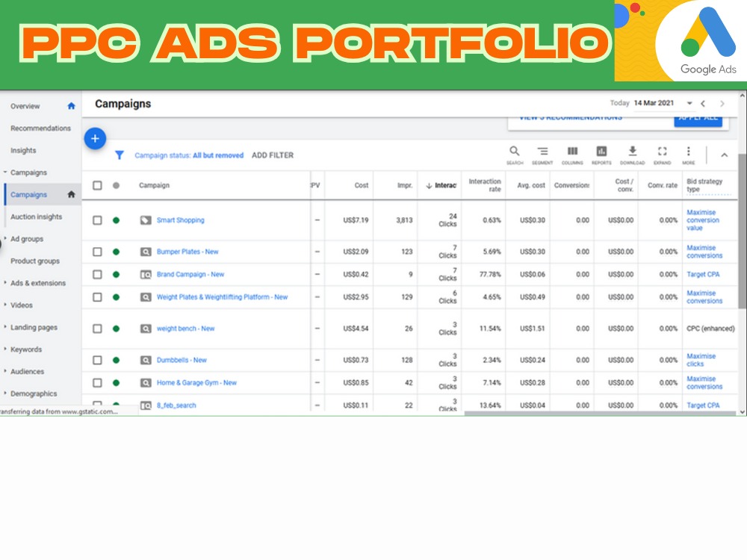The width and height of the screenshot is (747, 560).
Task: Open Recommendations in the sidebar
Action: 40,128
